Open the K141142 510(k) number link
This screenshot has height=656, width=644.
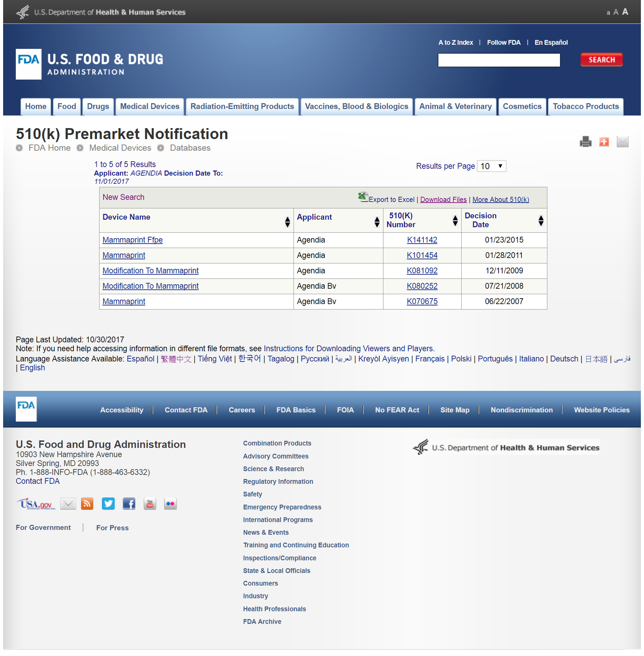click(422, 239)
